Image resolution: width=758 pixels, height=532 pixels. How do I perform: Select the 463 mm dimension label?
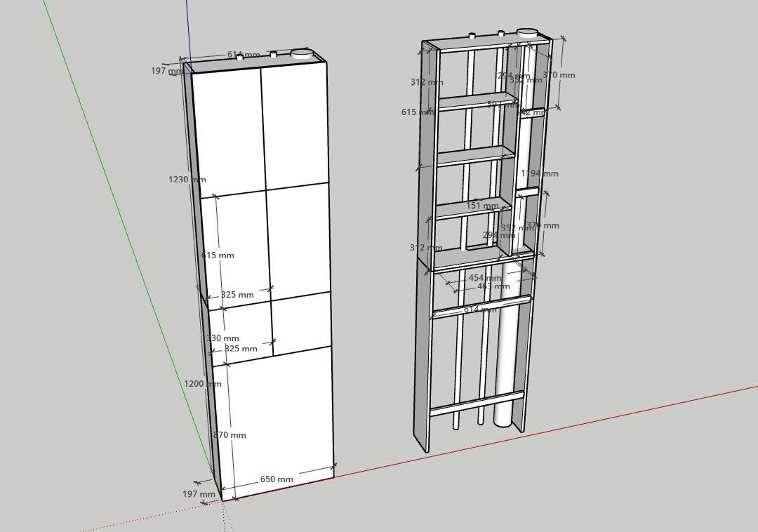click(493, 286)
